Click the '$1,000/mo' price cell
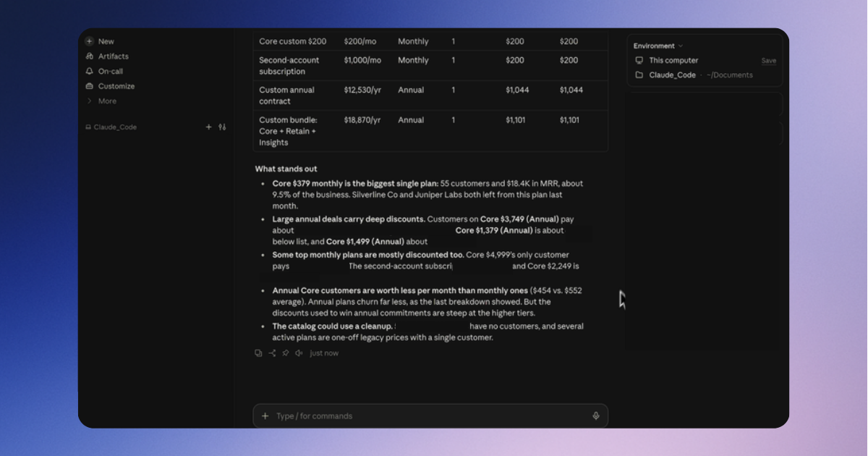Image resolution: width=868 pixels, height=456 pixels. [362, 60]
